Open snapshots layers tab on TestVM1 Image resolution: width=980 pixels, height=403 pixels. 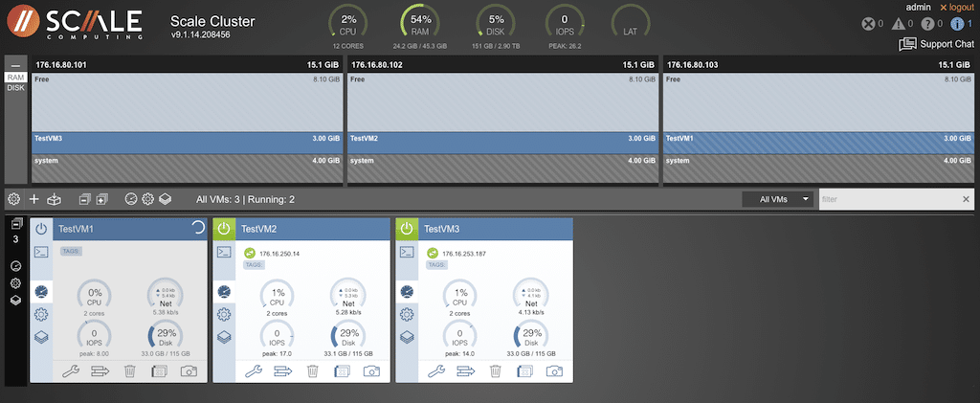tap(41, 337)
